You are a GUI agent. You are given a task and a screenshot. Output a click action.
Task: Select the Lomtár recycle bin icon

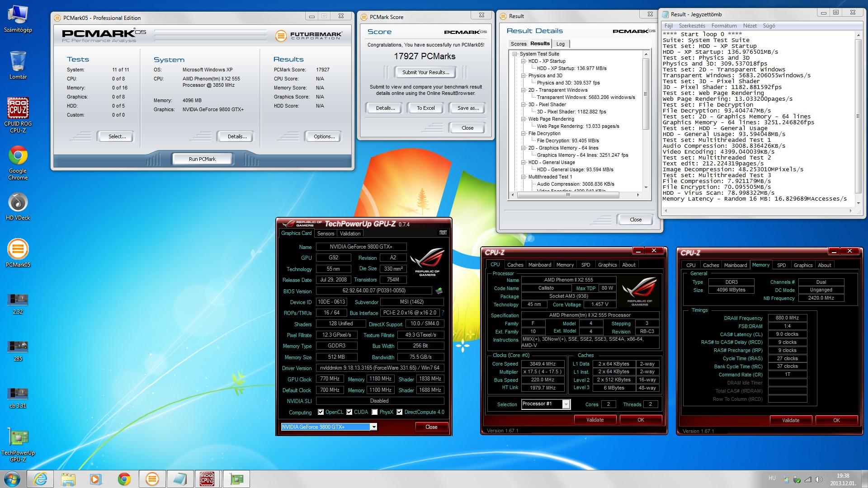pos(18,65)
